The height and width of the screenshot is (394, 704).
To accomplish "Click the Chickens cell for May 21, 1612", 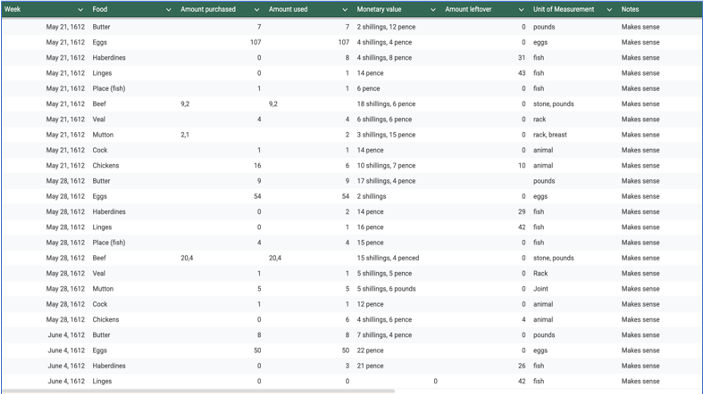I will click(106, 166).
